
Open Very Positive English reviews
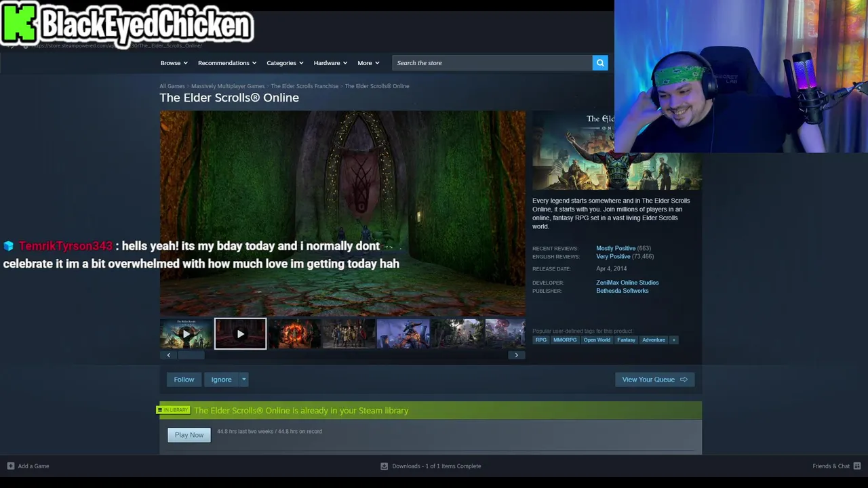pos(613,256)
